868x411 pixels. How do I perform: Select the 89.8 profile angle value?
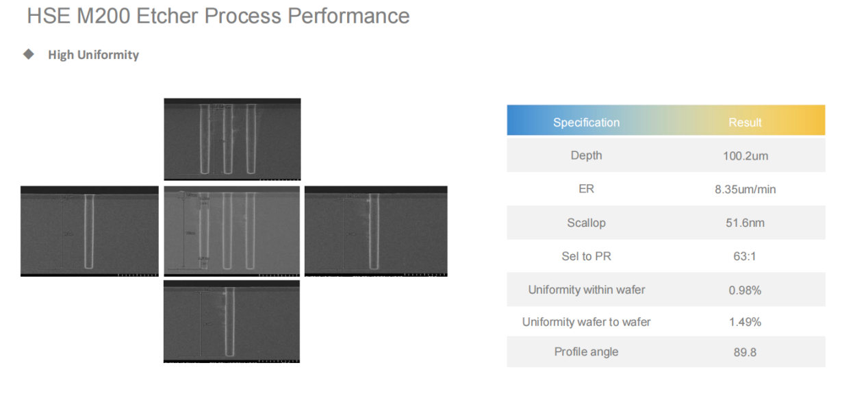(745, 353)
